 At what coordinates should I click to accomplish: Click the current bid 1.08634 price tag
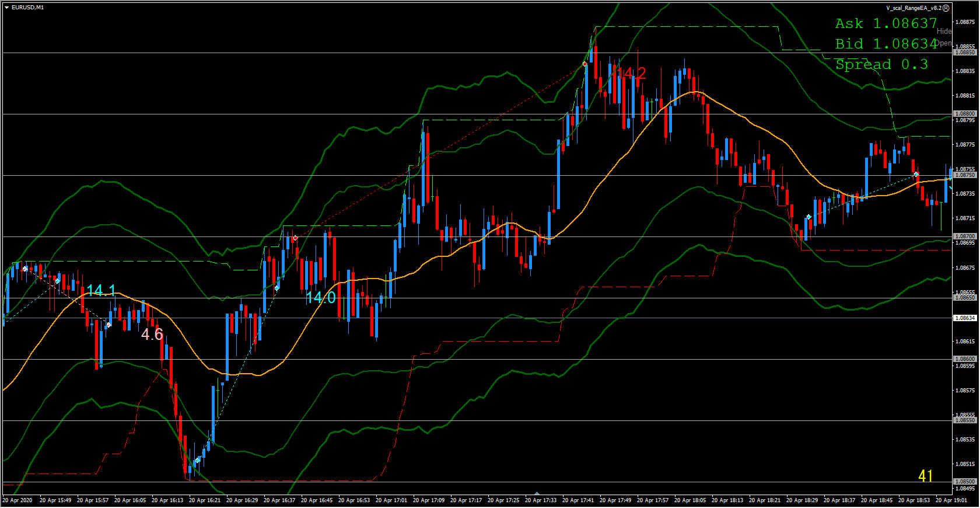pos(965,318)
